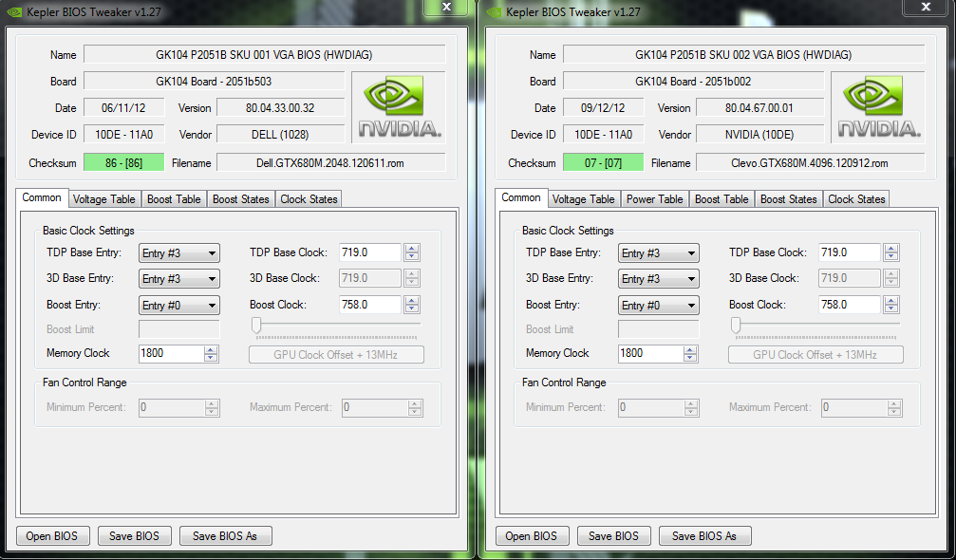956x560 pixels.
Task: Click filename Clevo.GTX680M.4096.120912.rom
Action: click(810, 162)
